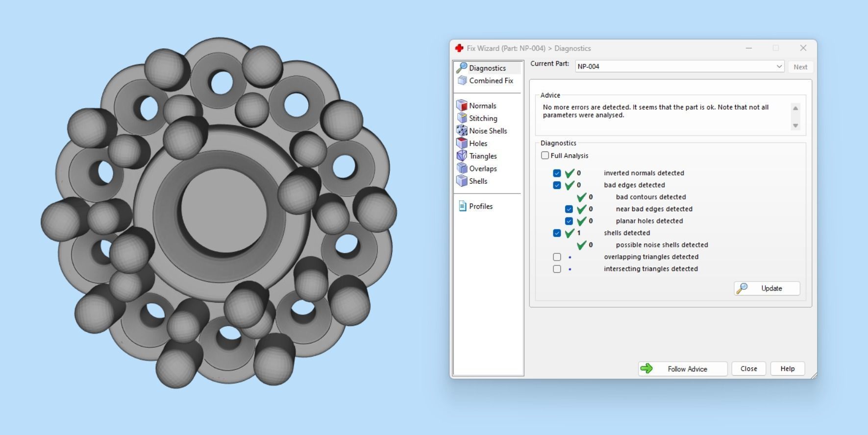Click the 3D part model center disc
This screenshot has width=868, height=435.
tap(223, 211)
